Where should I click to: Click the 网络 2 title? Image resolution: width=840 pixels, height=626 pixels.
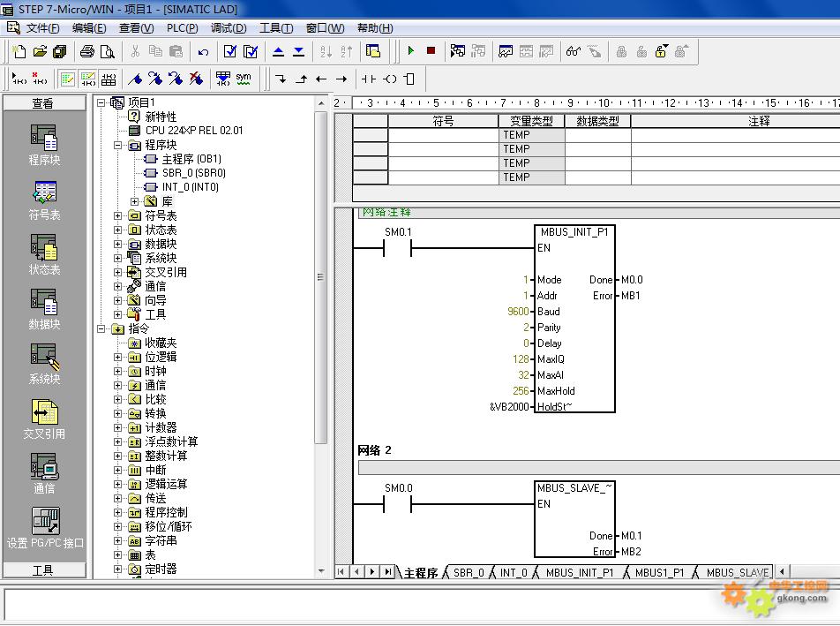pos(374,450)
